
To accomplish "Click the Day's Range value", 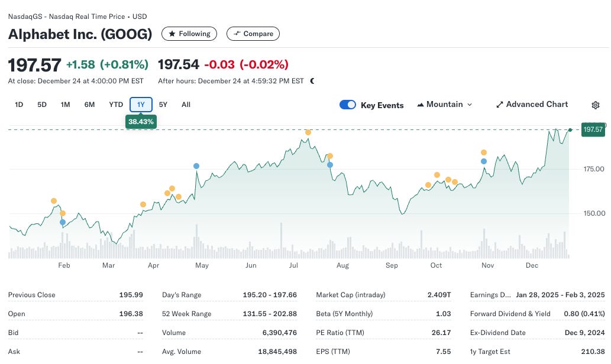I will 270,295.
